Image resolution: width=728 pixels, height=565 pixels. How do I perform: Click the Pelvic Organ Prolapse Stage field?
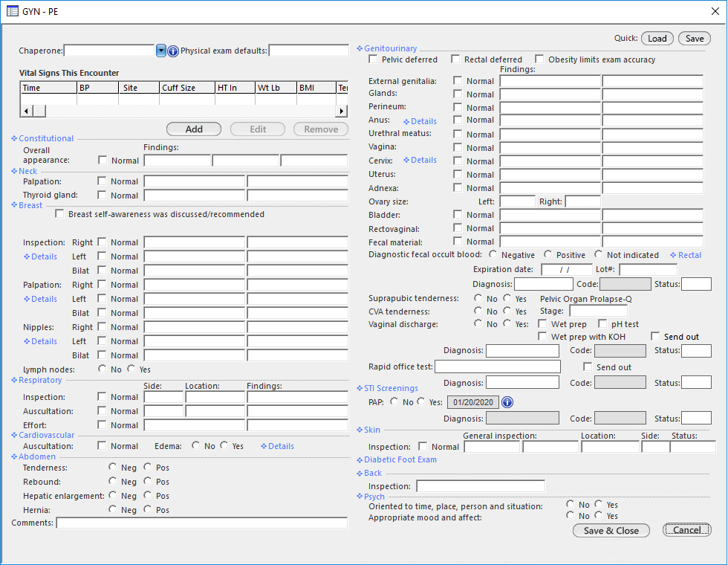click(x=599, y=311)
